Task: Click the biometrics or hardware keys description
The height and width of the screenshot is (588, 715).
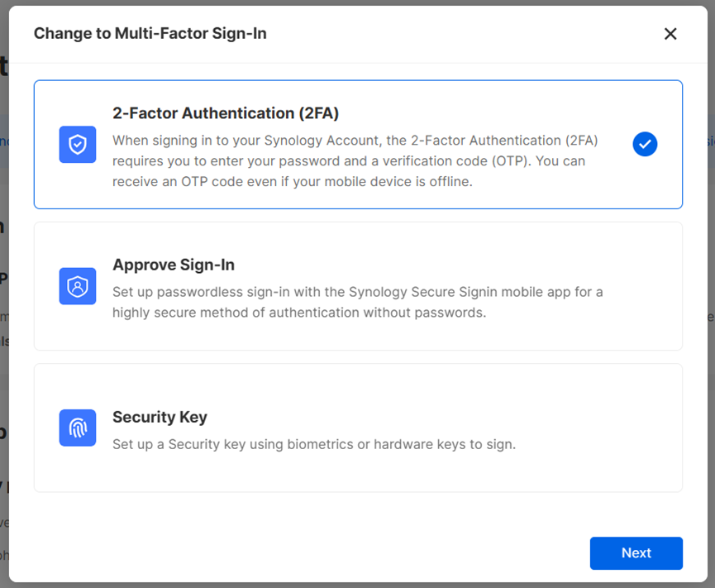Action: coord(314,444)
